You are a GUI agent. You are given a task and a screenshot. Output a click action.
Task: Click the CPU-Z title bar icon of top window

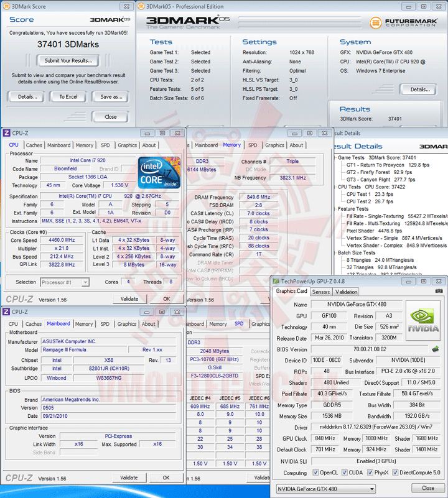(x=6, y=133)
